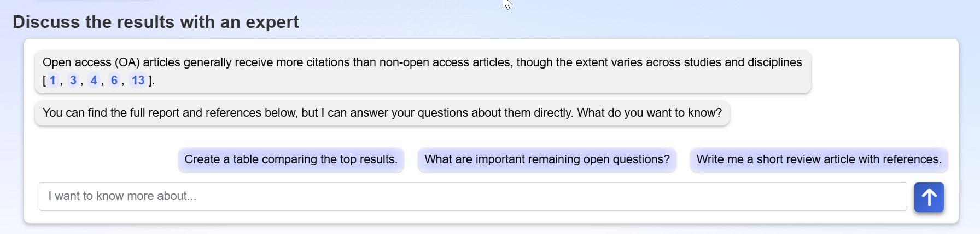Choose 'Create a table comparing the top results'
The width and height of the screenshot is (980, 234).
[x=291, y=159]
